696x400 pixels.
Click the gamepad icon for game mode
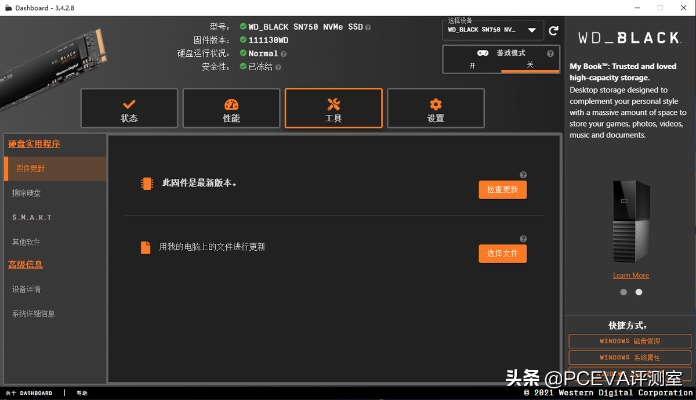482,53
